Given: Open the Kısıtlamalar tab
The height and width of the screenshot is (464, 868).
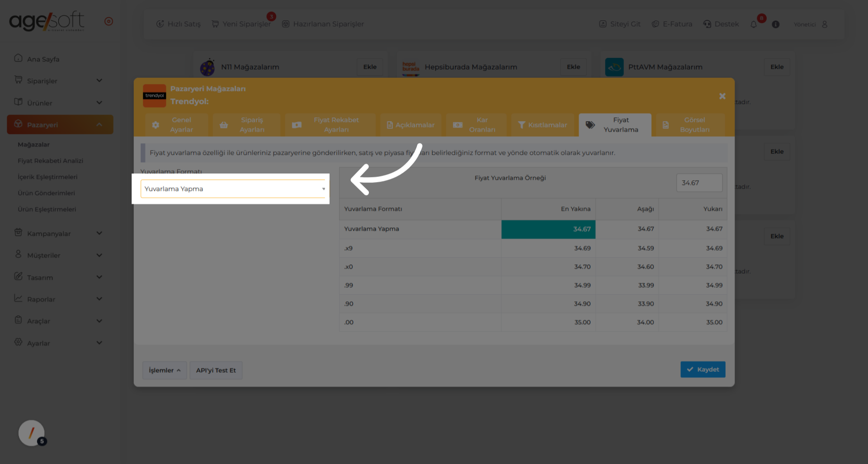Looking at the screenshot, I should coord(542,125).
